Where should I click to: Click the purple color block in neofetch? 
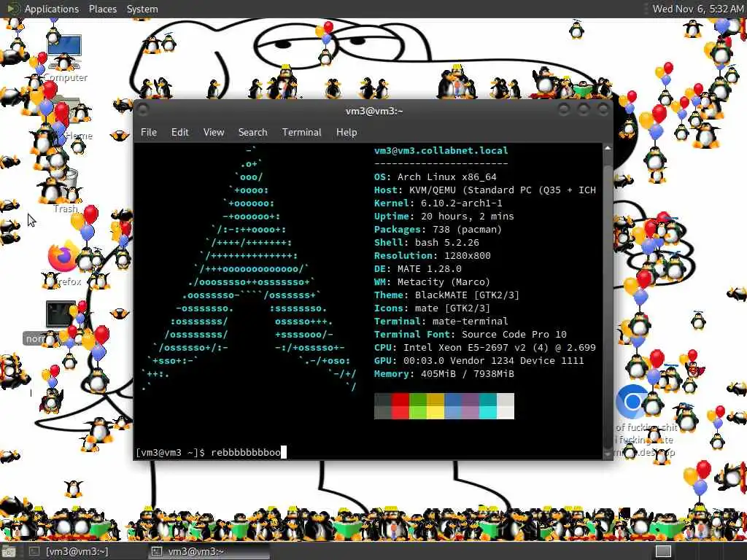[x=471, y=406]
